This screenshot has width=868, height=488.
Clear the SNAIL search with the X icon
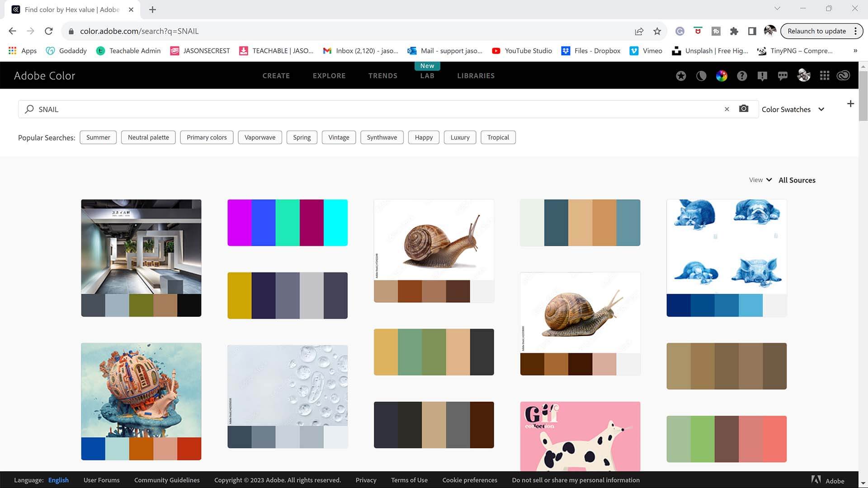click(x=727, y=109)
